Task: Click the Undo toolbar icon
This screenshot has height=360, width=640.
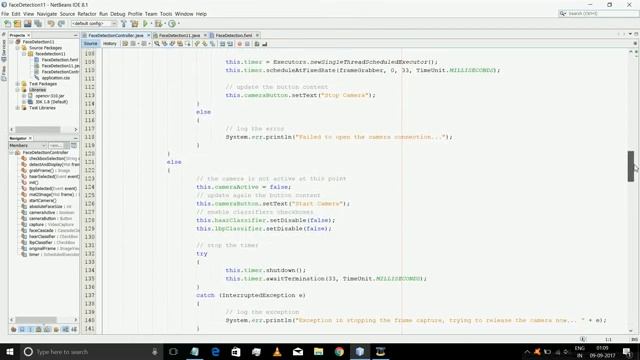Action: click(51, 24)
